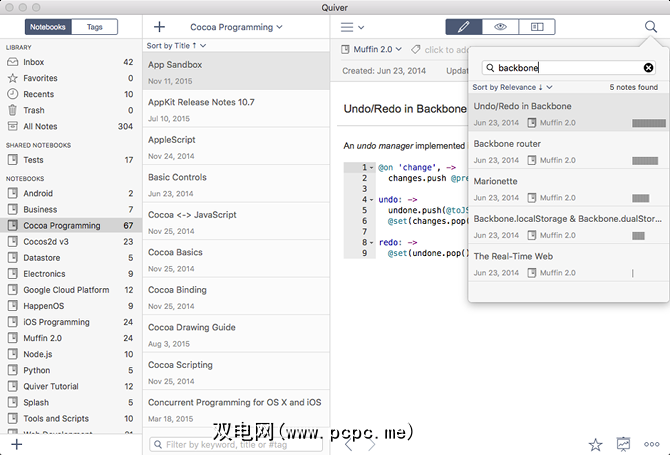Select the HappenOS notebook
The height and width of the screenshot is (455, 670).
point(71,306)
